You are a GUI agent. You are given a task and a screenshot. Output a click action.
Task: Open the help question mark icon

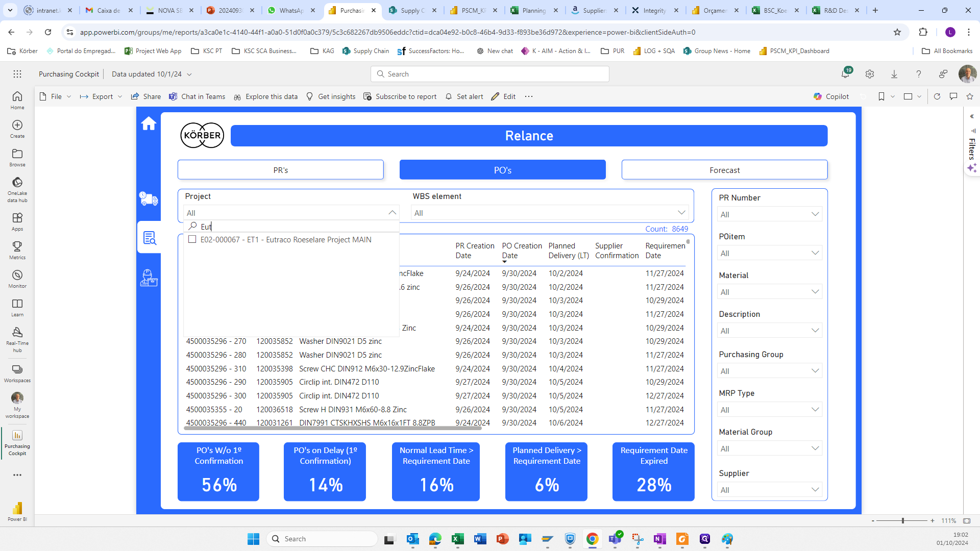click(x=919, y=74)
